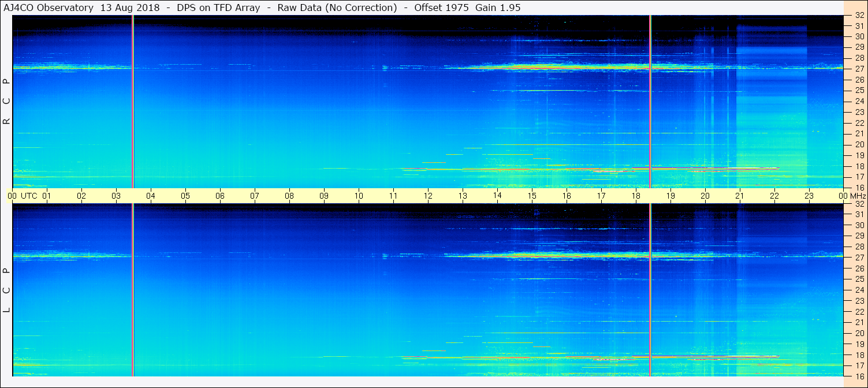The height and width of the screenshot is (388, 868).
Task: Select the 02 hour tick on the time axis
Action: (81, 196)
